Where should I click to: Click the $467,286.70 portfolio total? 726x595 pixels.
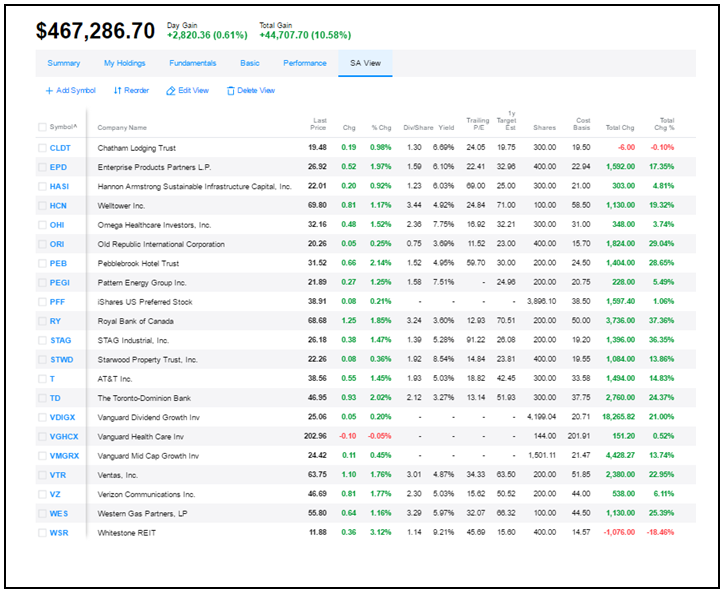[x=95, y=31]
